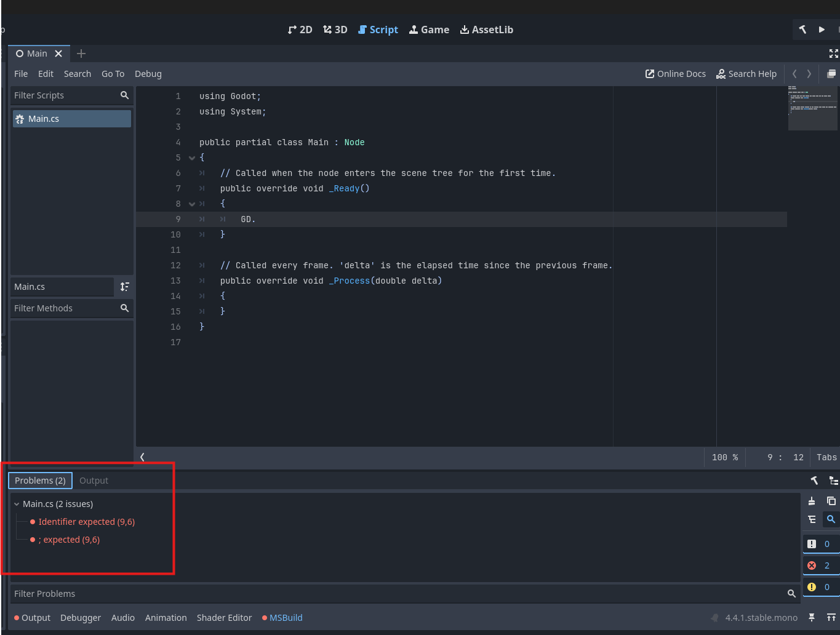Expand bottom panel with up arrows icon

coord(831,618)
